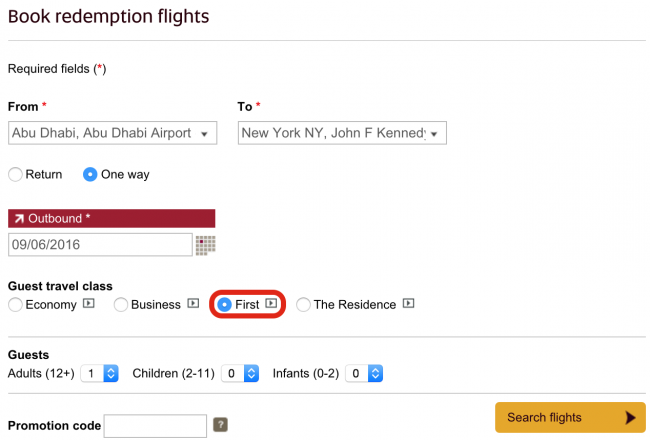
Task: Click the info icon next to Economy
Action: [x=89, y=304]
